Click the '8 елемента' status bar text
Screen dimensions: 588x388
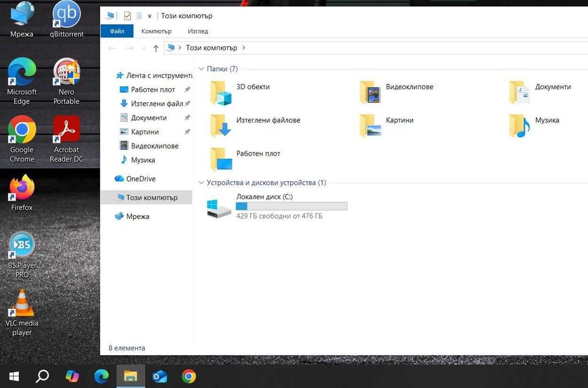point(127,348)
